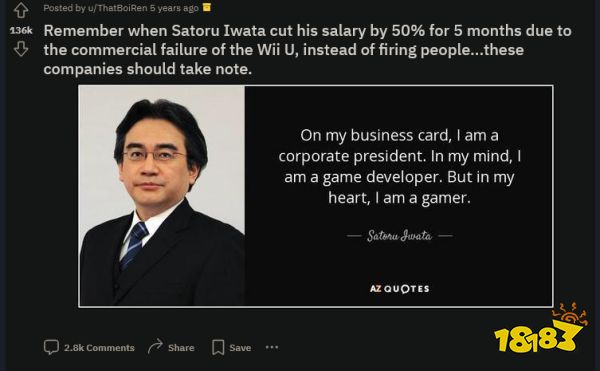Image resolution: width=600 pixels, height=371 pixels.
Task: Open the u/ThatBoiRen user profile link
Action: (x=117, y=8)
